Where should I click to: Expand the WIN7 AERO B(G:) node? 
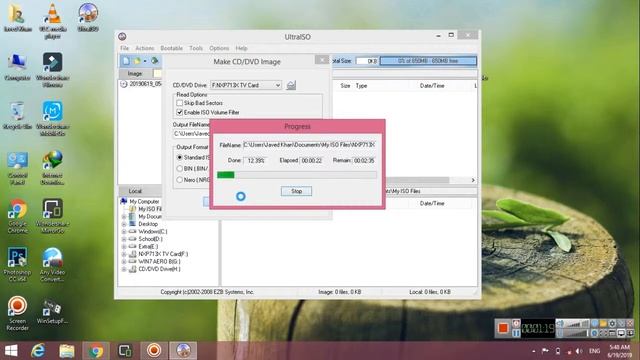click(124, 262)
